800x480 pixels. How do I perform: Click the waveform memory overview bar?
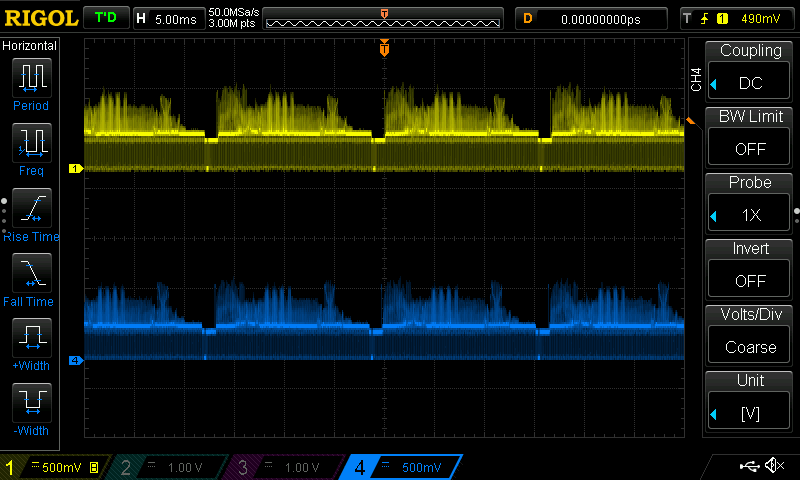tap(383, 19)
